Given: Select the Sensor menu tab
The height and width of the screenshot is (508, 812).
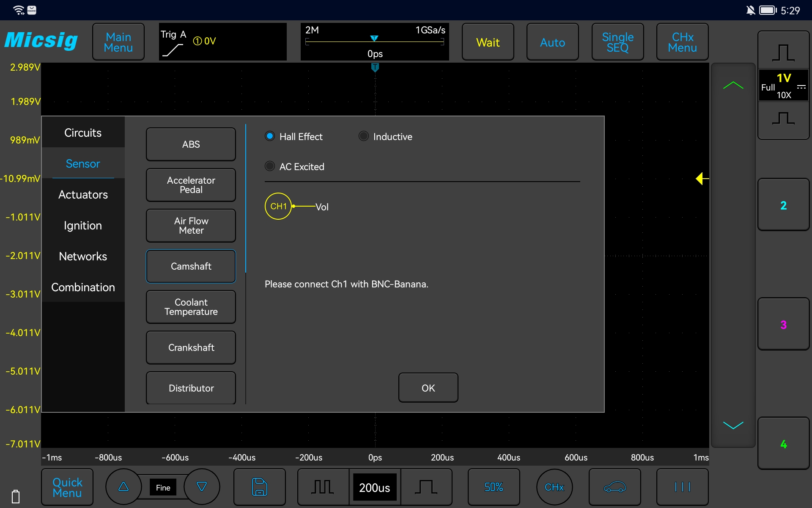Looking at the screenshot, I should coord(82,163).
